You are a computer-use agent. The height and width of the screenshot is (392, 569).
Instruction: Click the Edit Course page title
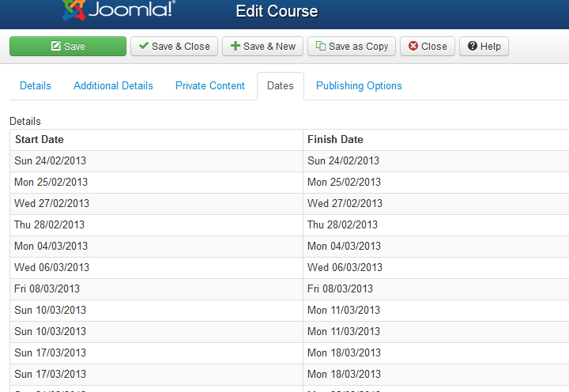[277, 12]
